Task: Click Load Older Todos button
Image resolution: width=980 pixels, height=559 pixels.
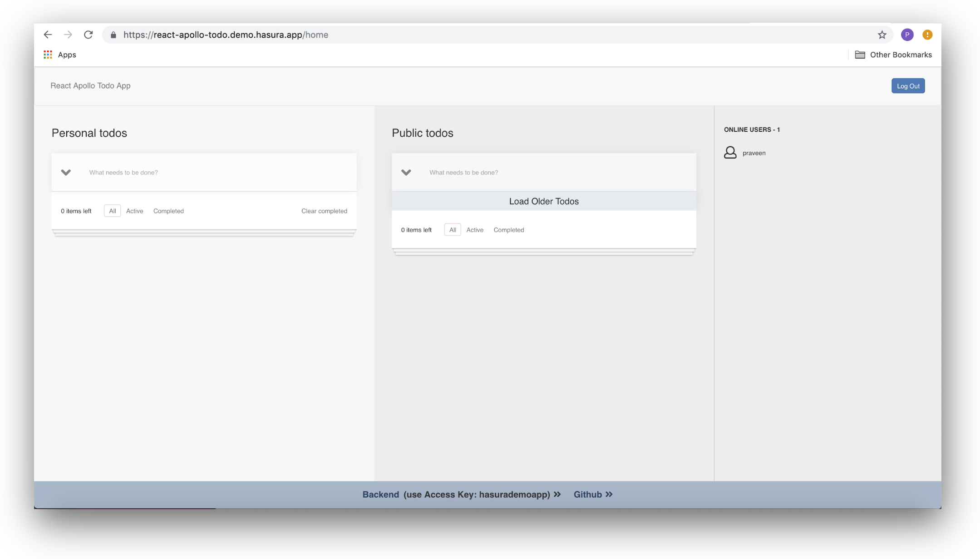Action: [544, 201]
